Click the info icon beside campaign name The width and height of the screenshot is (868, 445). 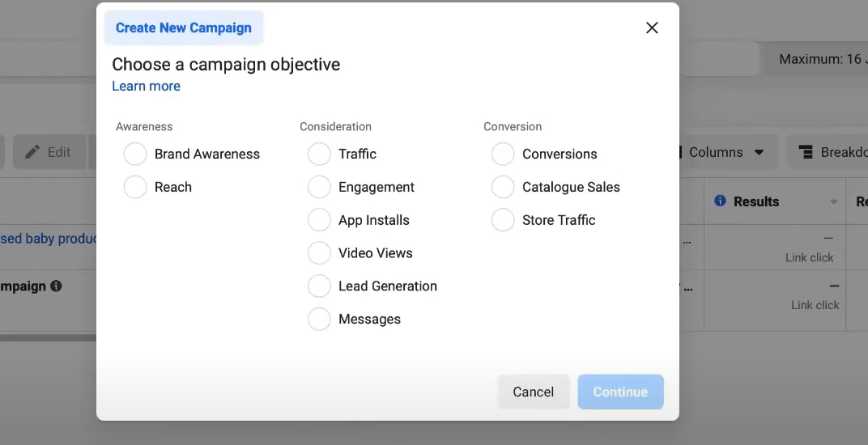tap(56, 286)
